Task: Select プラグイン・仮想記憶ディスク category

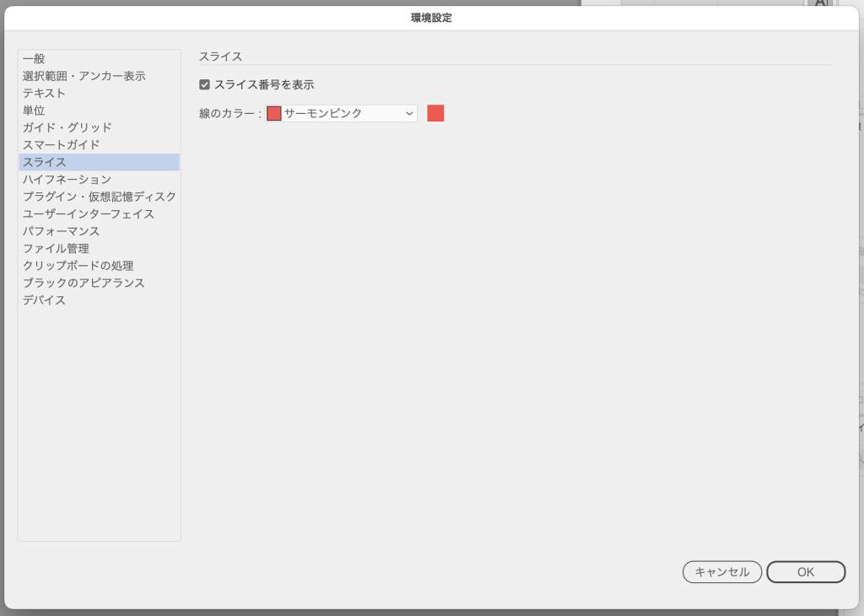Action: pyautogui.click(x=100, y=197)
